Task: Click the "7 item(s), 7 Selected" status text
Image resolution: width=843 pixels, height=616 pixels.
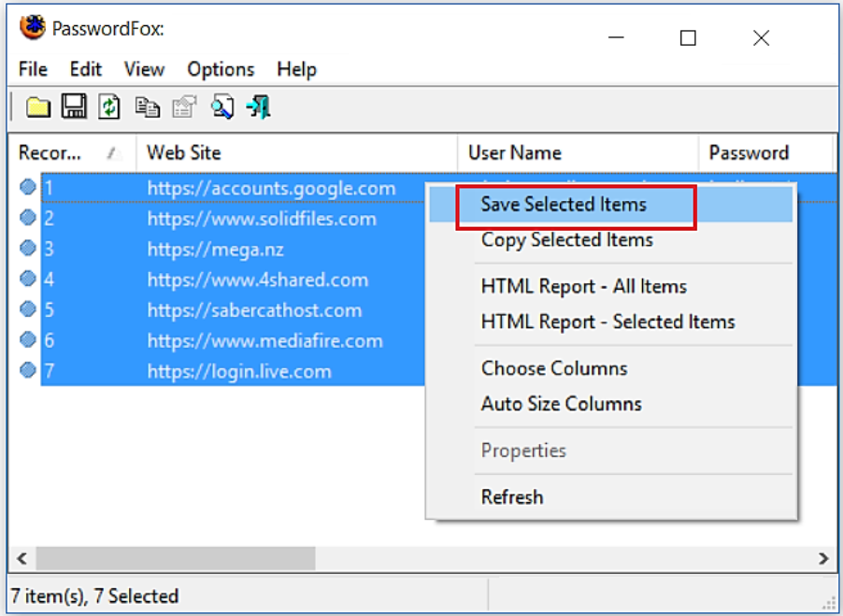Action: point(94,596)
